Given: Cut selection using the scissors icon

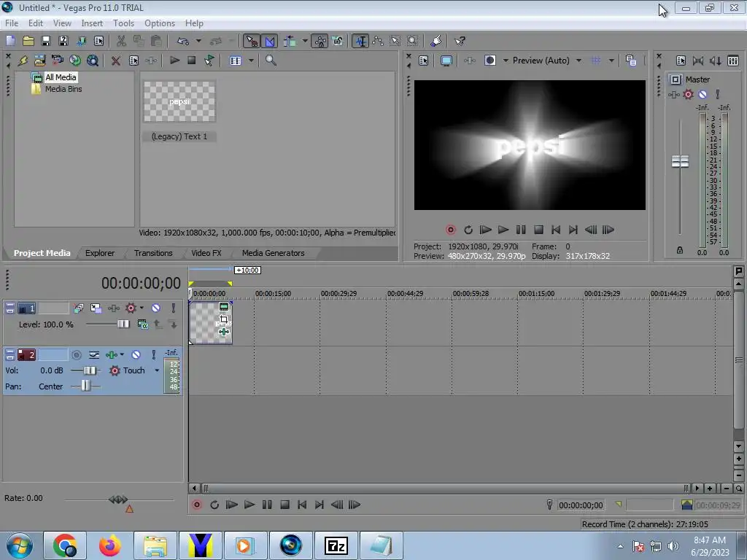Looking at the screenshot, I should [121, 41].
